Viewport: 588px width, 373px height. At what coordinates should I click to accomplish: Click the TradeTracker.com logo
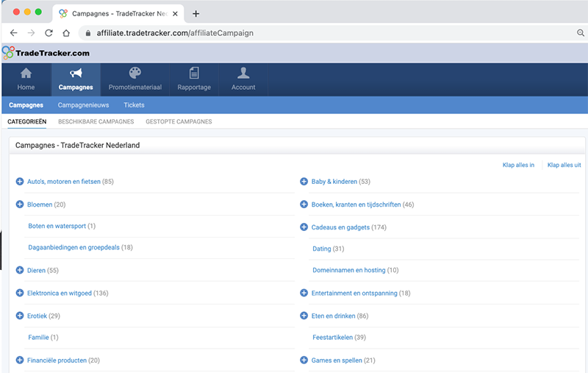pyautogui.click(x=46, y=53)
